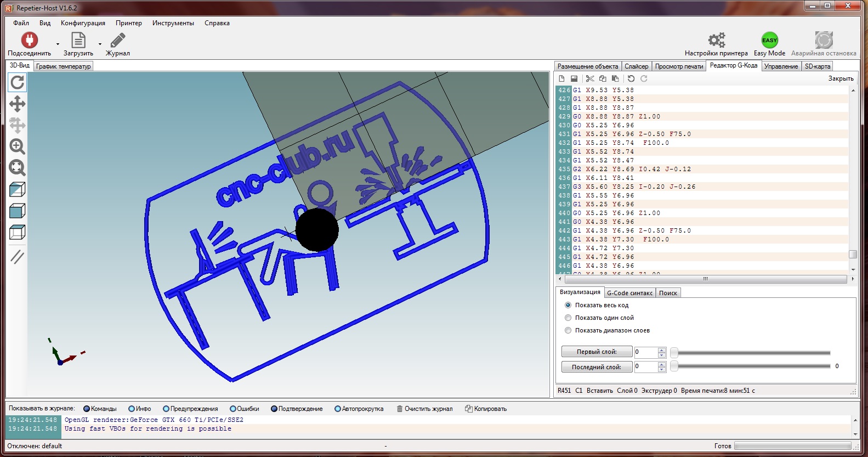Click Копировать log copy icon

(x=469, y=409)
